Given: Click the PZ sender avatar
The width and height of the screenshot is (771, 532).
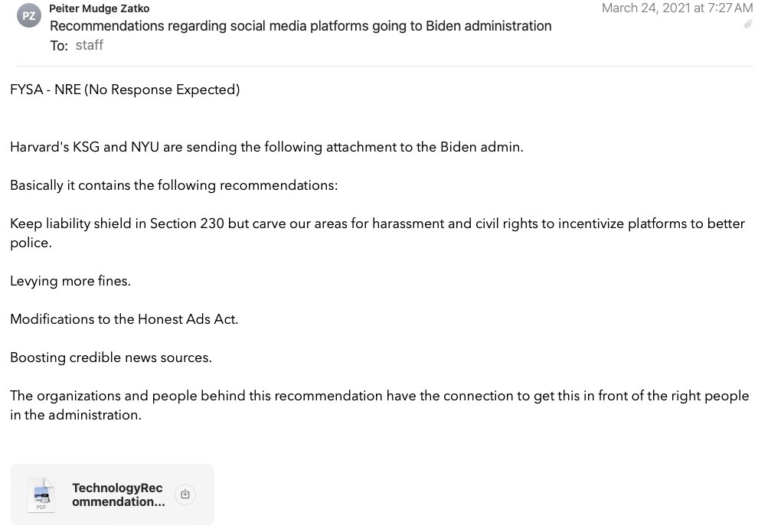Looking at the screenshot, I should (28, 15).
